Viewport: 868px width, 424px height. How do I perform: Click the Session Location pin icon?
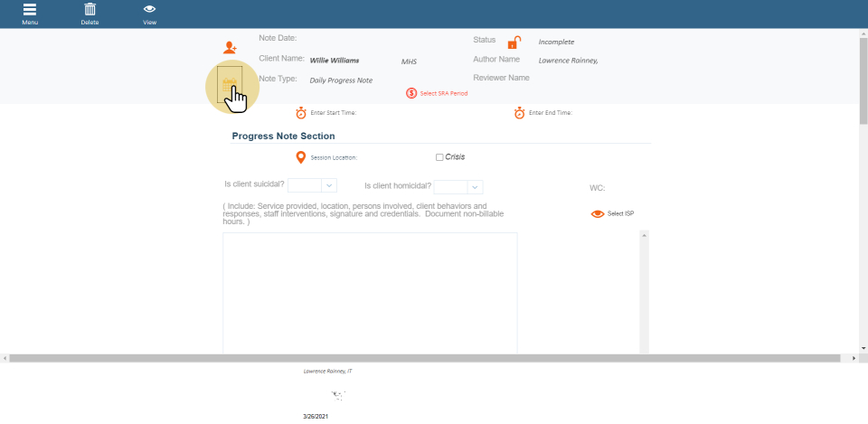pyautogui.click(x=301, y=157)
